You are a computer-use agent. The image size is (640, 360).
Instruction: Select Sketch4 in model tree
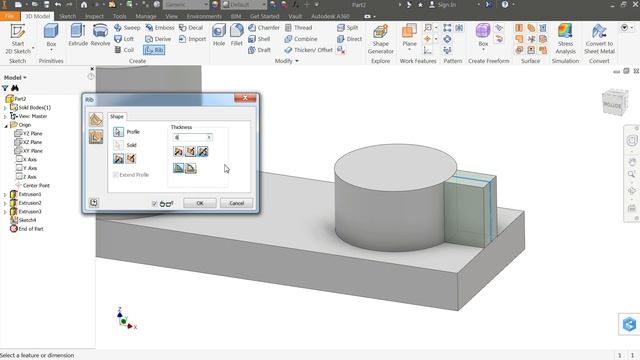[x=23, y=220]
